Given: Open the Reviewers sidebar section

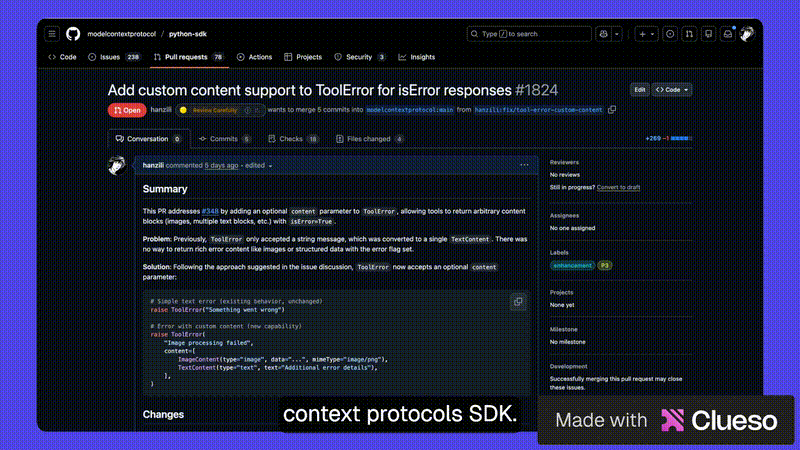Looking at the screenshot, I should tap(564, 162).
